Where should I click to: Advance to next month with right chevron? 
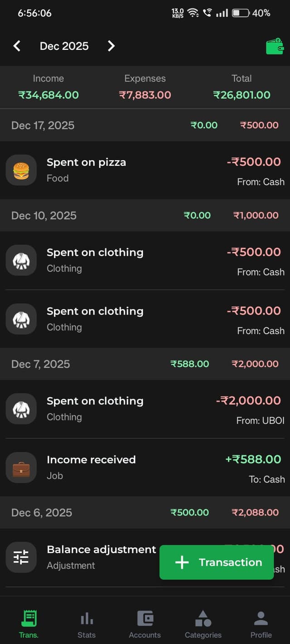click(111, 46)
